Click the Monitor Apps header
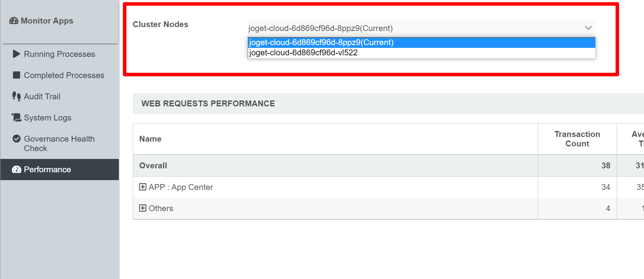The width and height of the screenshot is (644, 279). click(x=47, y=21)
